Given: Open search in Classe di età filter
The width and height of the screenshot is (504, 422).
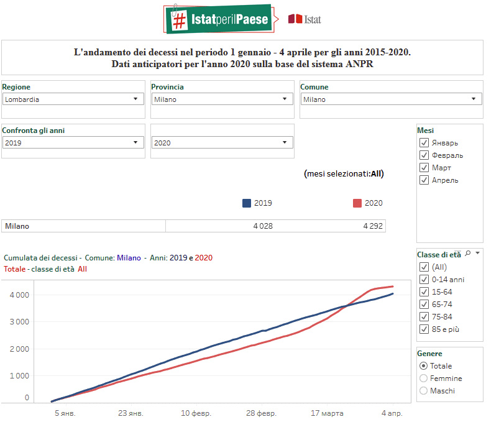Looking at the screenshot, I should point(467,254).
